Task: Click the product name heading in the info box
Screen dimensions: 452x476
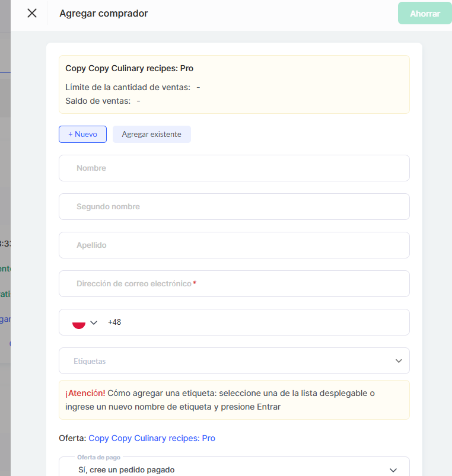Action: coord(129,68)
